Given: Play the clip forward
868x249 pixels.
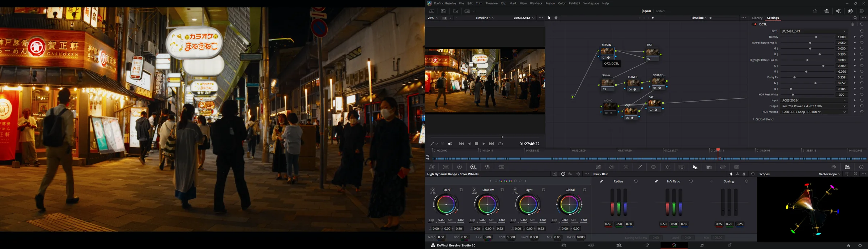Looking at the screenshot, I should (x=484, y=144).
